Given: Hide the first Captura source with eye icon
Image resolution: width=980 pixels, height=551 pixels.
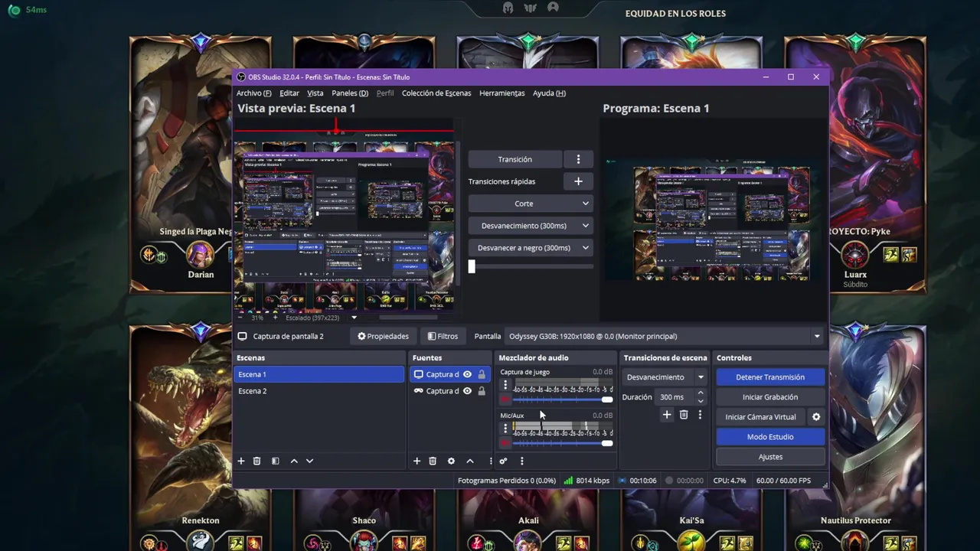Looking at the screenshot, I should [x=467, y=374].
